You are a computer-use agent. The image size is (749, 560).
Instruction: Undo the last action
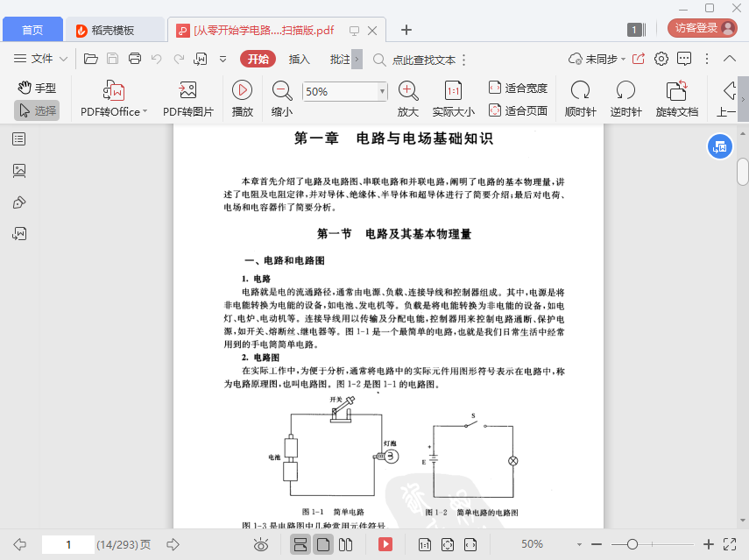pos(156,59)
